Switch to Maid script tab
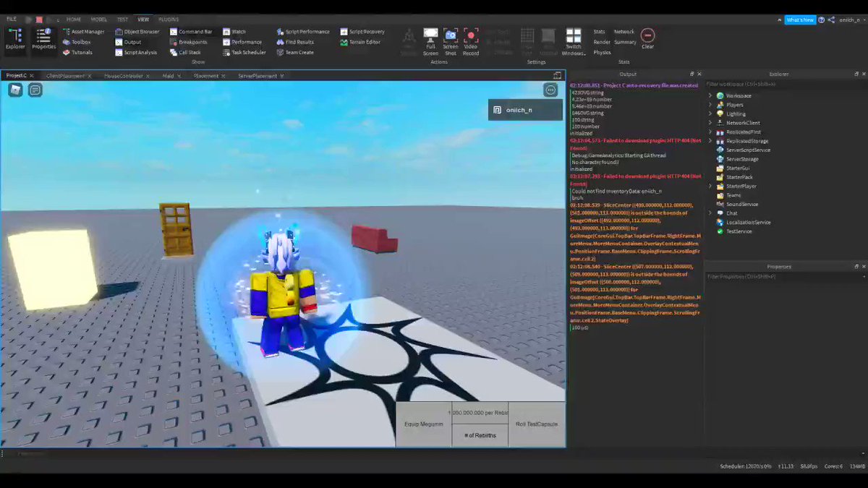 (x=168, y=75)
